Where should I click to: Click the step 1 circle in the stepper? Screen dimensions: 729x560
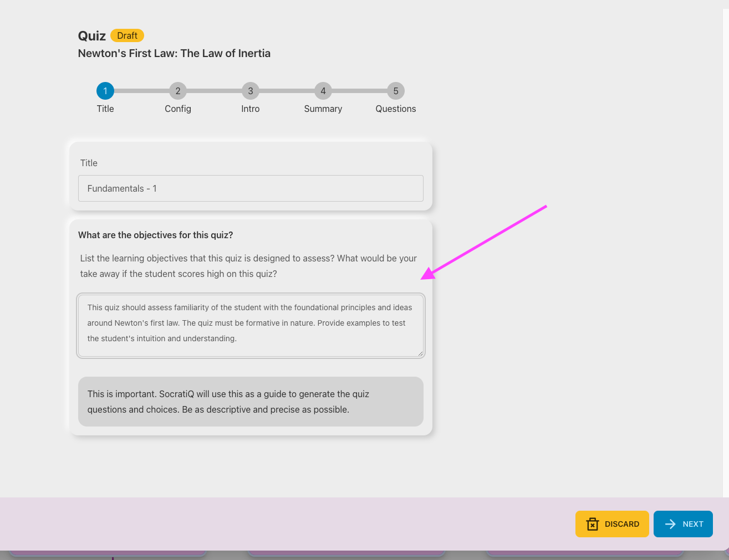tap(105, 91)
